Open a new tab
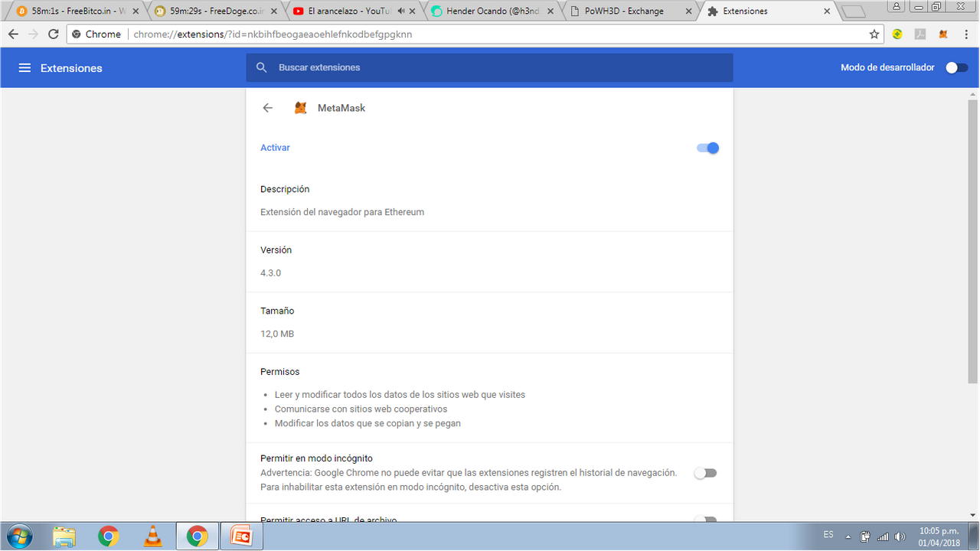The height and width of the screenshot is (551, 980). (x=853, y=11)
